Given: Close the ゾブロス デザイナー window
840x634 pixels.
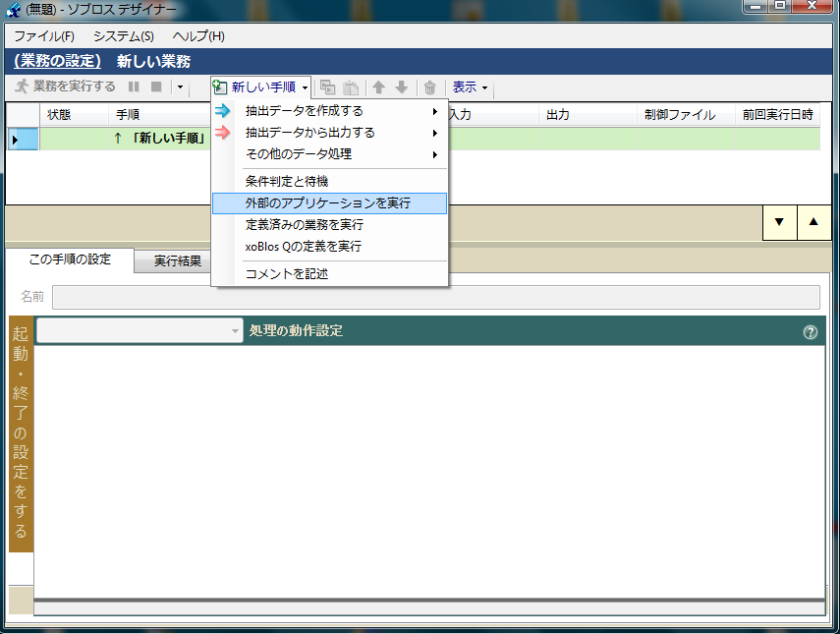Looking at the screenshot, I should click(812, 7).
